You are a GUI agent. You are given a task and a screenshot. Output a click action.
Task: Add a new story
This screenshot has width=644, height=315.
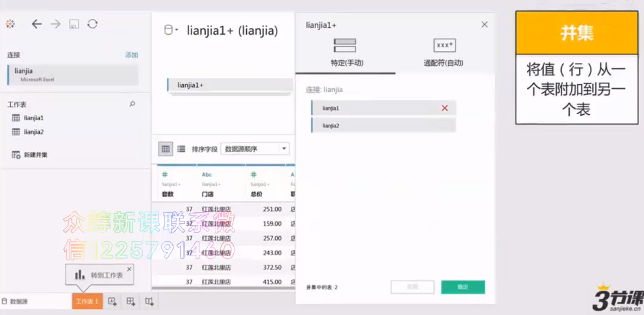pyautogui.click(x=149, y=302)
